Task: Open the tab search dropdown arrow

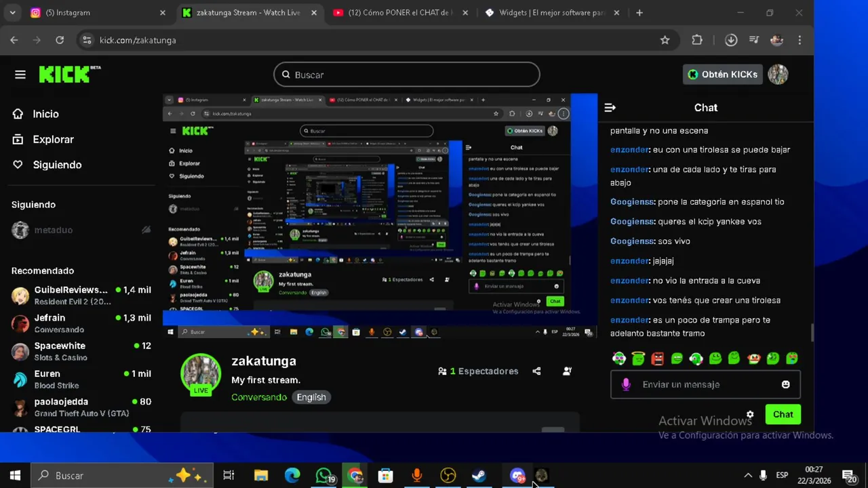Action: coord(12,13)
